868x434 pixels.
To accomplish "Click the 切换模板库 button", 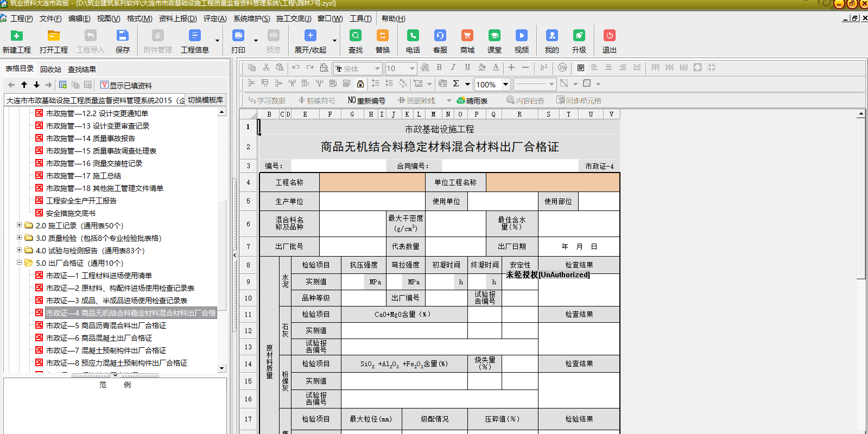I will pyautogui.click(x=205, y=100).
